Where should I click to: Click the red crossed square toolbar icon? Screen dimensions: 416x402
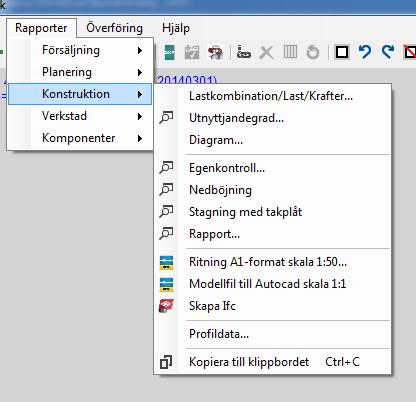(410, 52)
